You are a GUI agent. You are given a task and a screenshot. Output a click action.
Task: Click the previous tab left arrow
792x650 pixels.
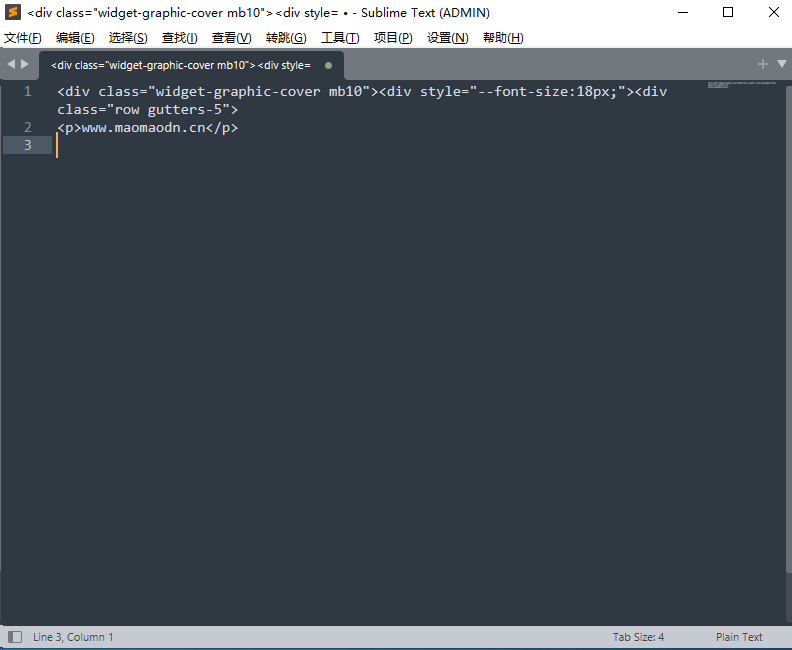[11, 64]
